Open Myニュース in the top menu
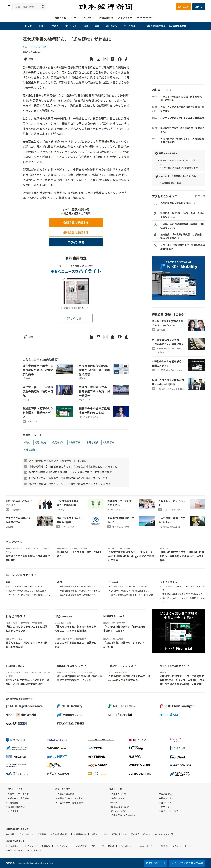The image size is (211, 868). pyautogui.click(x=88, y=18)
